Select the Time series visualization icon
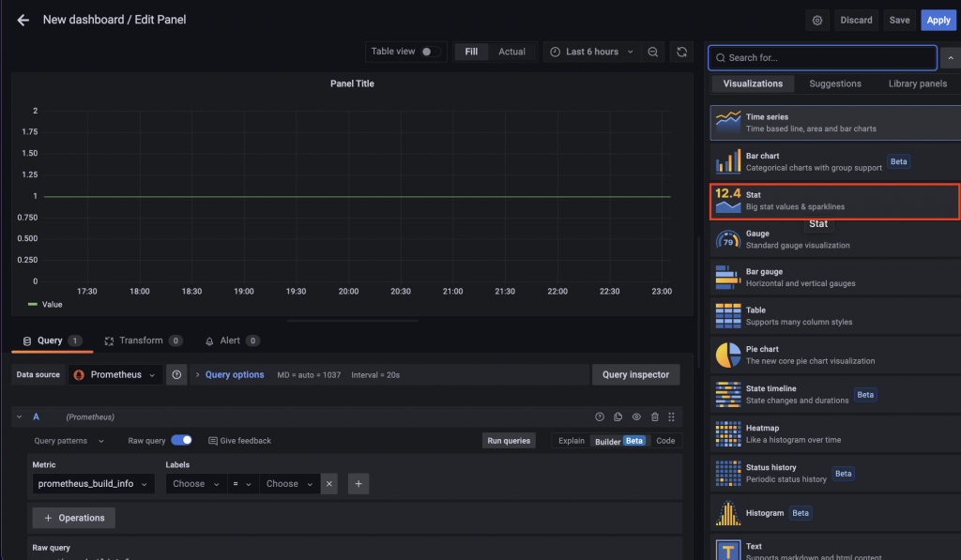Screen dimensions: 961x560 click(x=728, y=123)
